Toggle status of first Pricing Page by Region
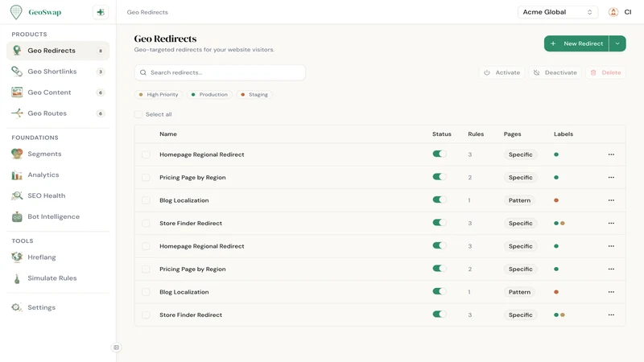The height and width of the screenshot is (362, 644). tap(439, 177)
